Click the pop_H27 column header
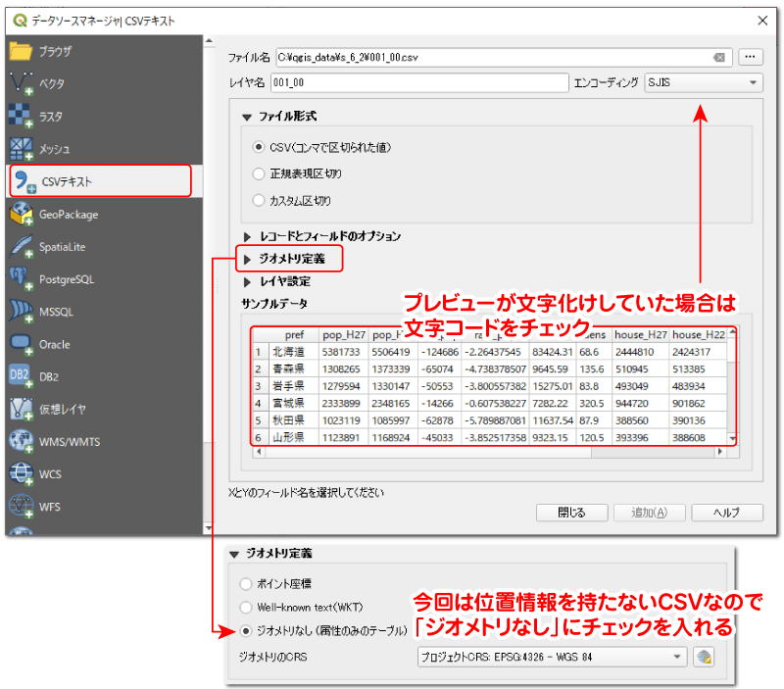 (344, 334)
